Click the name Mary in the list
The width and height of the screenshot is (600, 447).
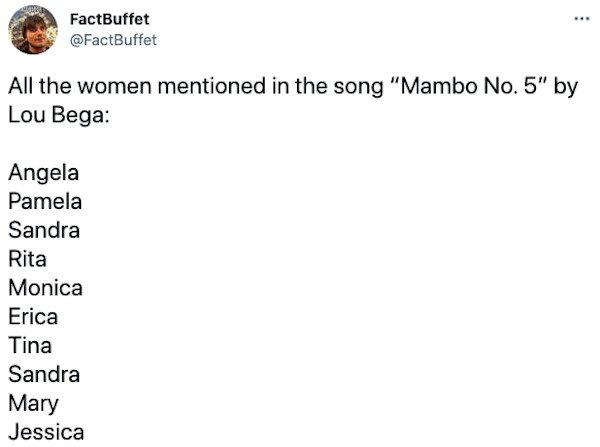(x=32, y=404)
